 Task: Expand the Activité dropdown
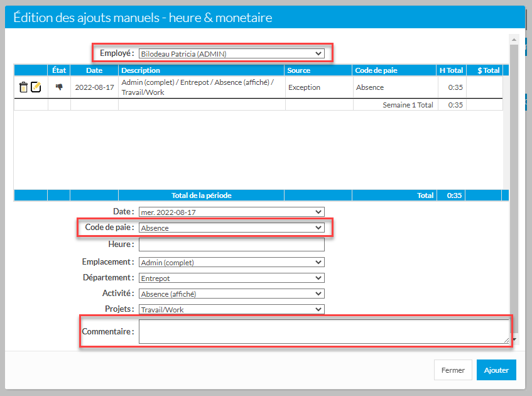click(231, 294)
